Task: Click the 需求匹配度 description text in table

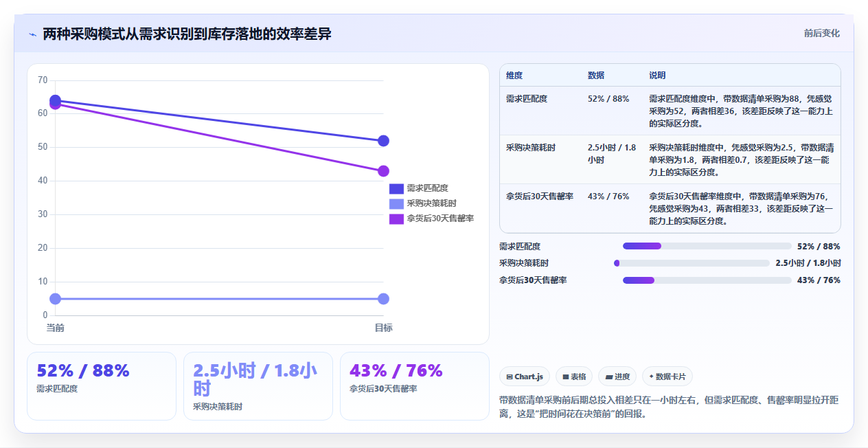Action: pyautogui.click(x=742, y=111)
